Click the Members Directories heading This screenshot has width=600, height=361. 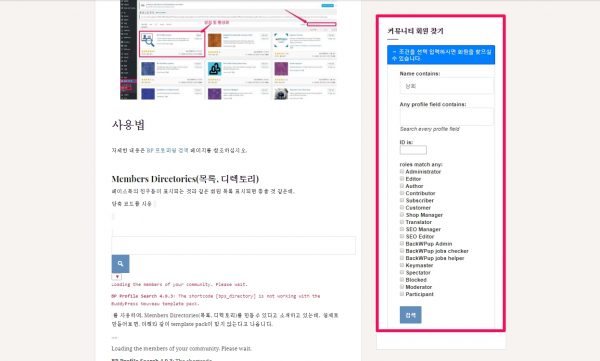185,179
